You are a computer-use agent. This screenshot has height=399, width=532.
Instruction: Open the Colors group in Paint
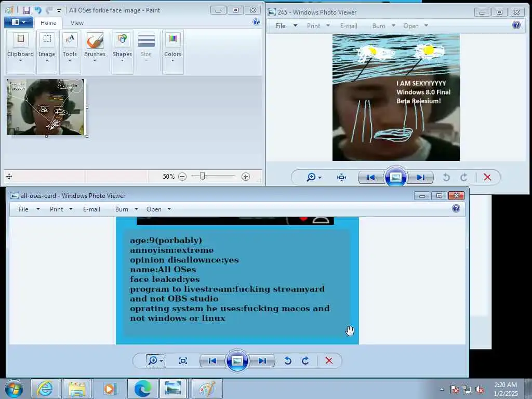172,51
